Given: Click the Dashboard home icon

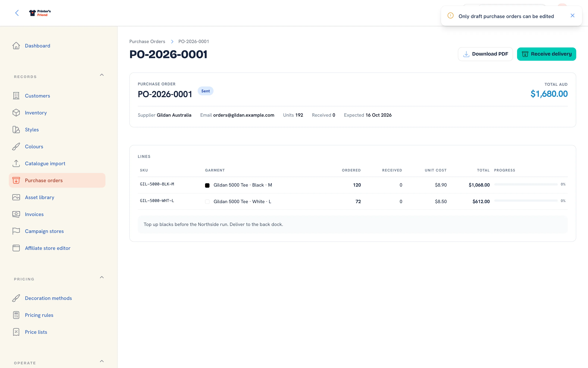Looking at the screenshot, I should (16, 46).
